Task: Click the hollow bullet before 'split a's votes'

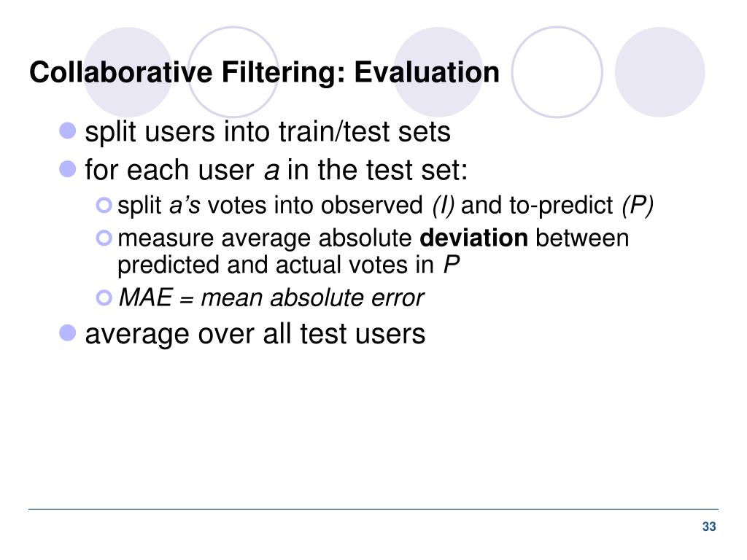Action: (x=104, y=205)
